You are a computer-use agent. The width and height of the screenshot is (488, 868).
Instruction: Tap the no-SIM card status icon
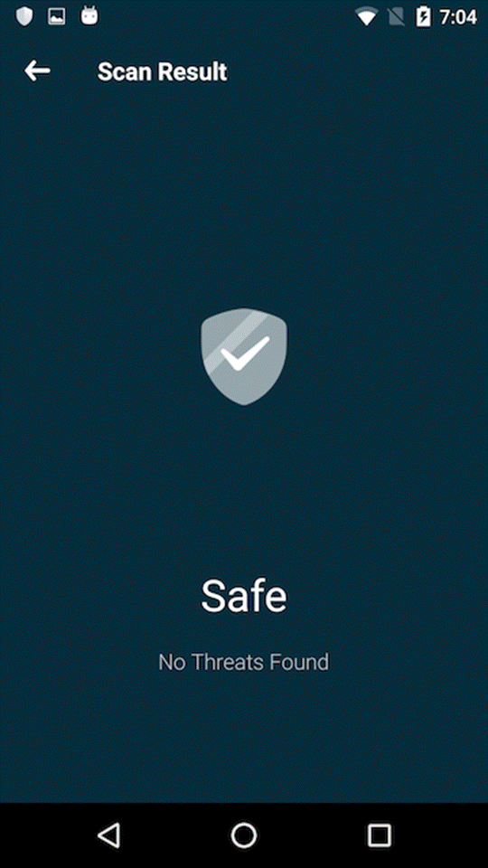[396, 17]
